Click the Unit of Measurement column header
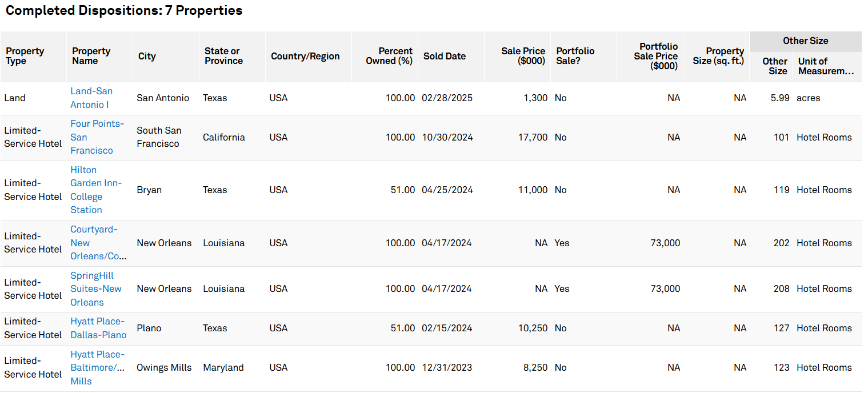 (x=826, y=66)
